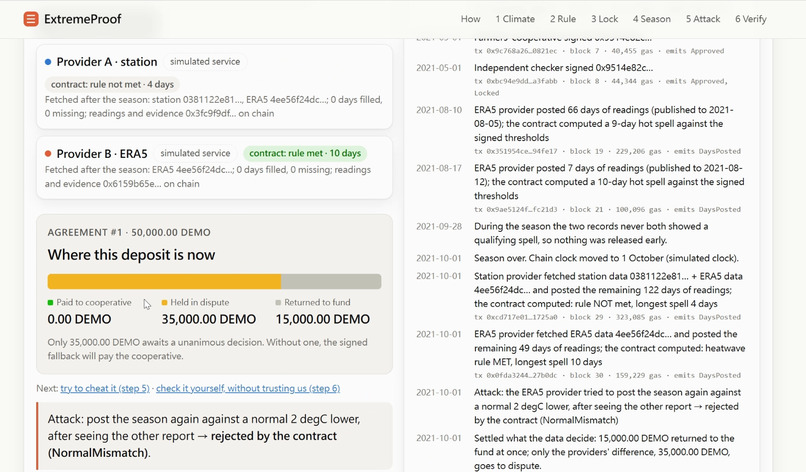Go to the 3 Lock section
This screenshot has width=806, height=472.
click(604, 19)
